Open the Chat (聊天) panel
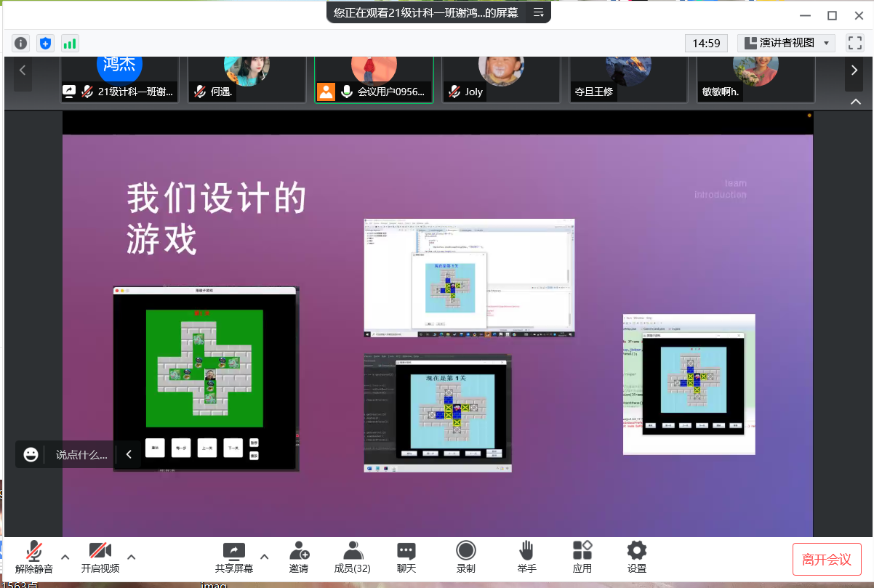This screenshot has height=588, width=874. point(406,557)
